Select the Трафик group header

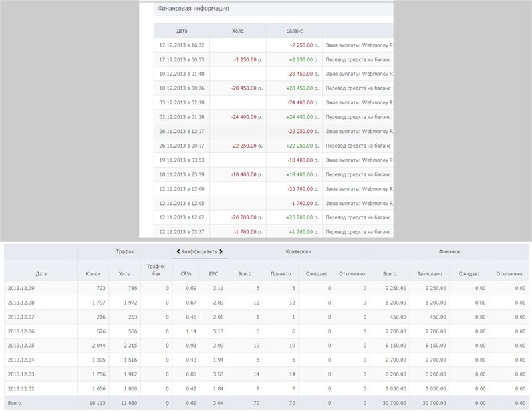click(x=124, y=252)
